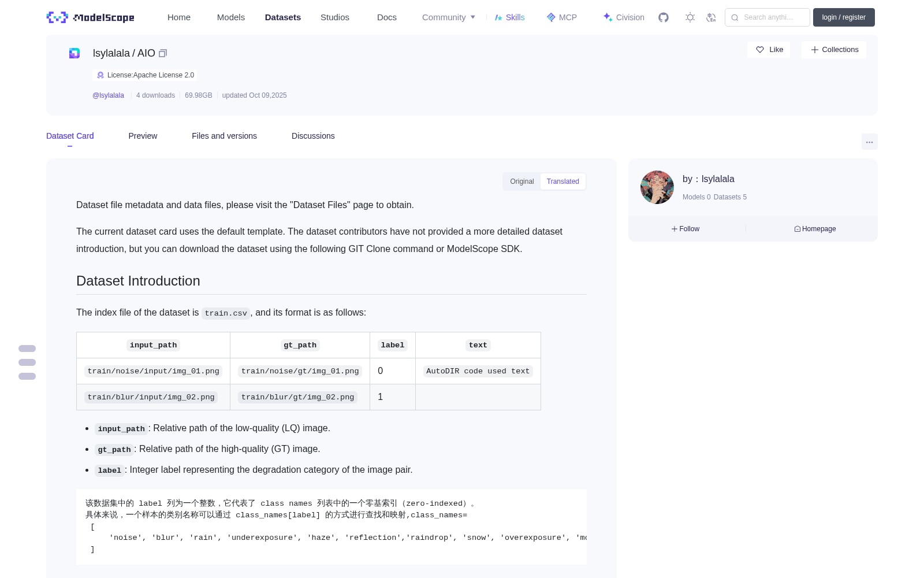Open @Isylalala user link
Screen dimensions: 924x578
pos(108,95)
